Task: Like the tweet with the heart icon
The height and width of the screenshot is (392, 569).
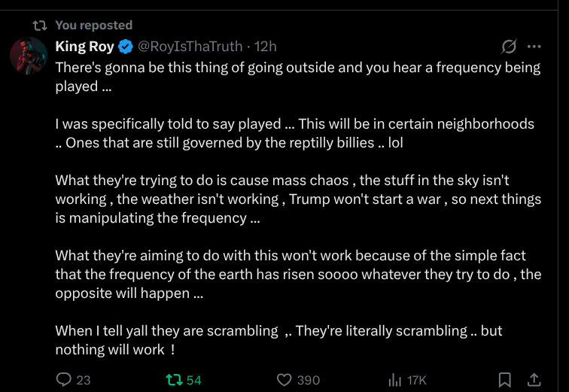Action: coord(284,380)
